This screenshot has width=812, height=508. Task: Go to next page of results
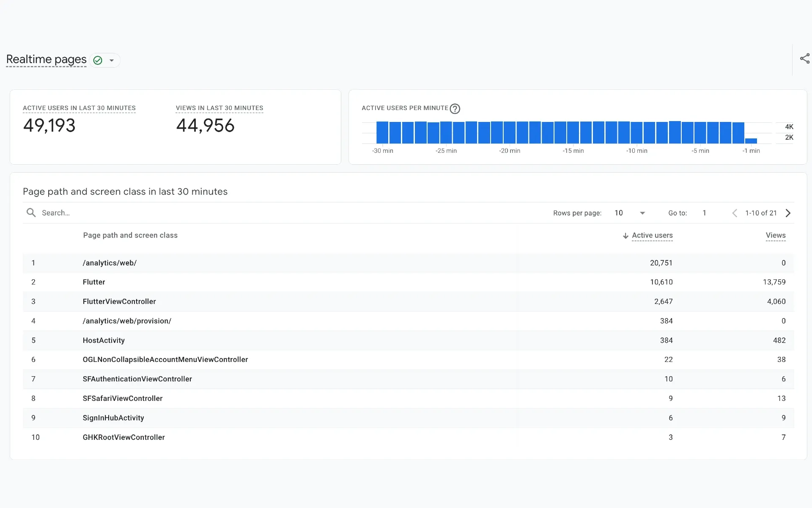click(788, 213)
